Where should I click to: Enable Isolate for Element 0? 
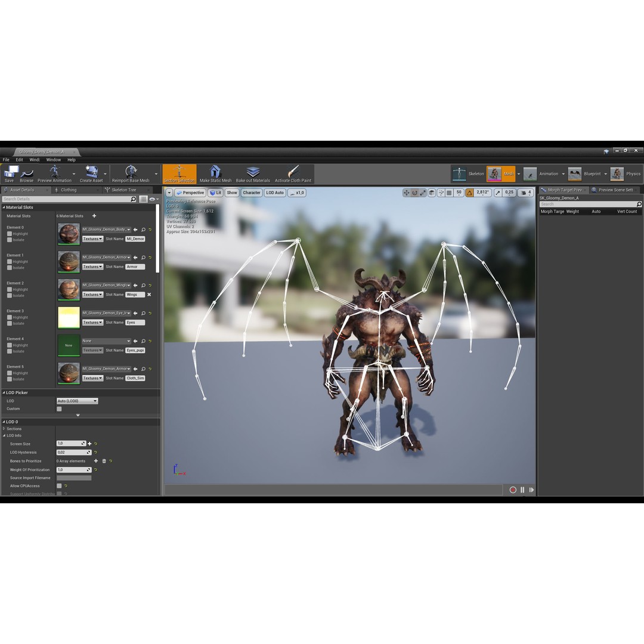pos(10,240)
